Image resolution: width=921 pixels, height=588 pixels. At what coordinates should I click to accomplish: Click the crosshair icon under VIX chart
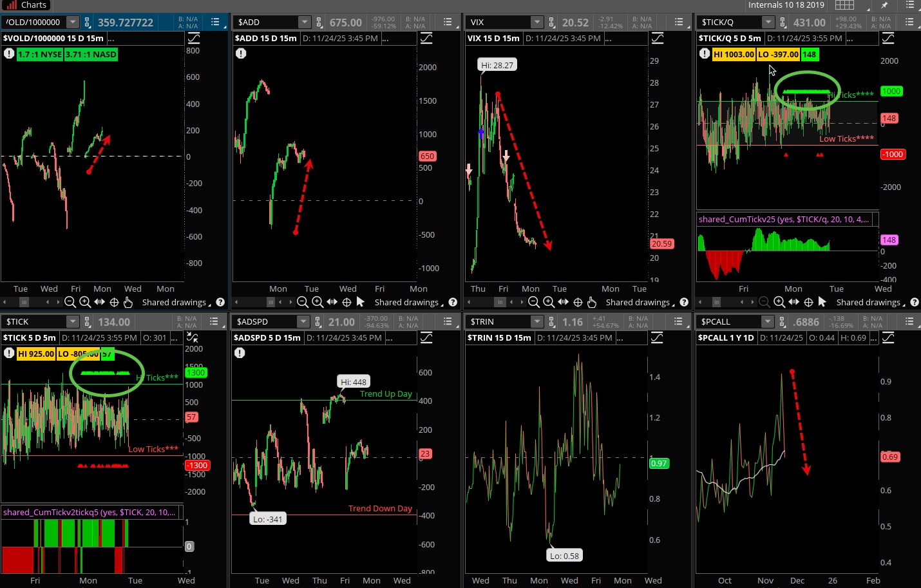coord(578,302)
